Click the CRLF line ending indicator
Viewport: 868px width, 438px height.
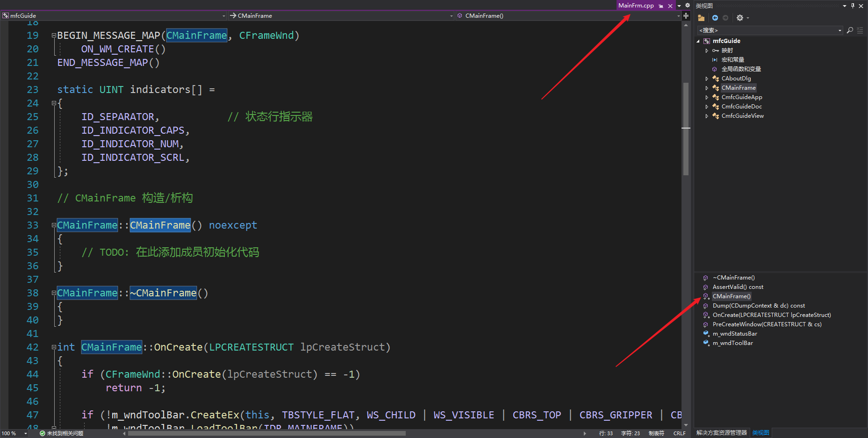point(679,433)
